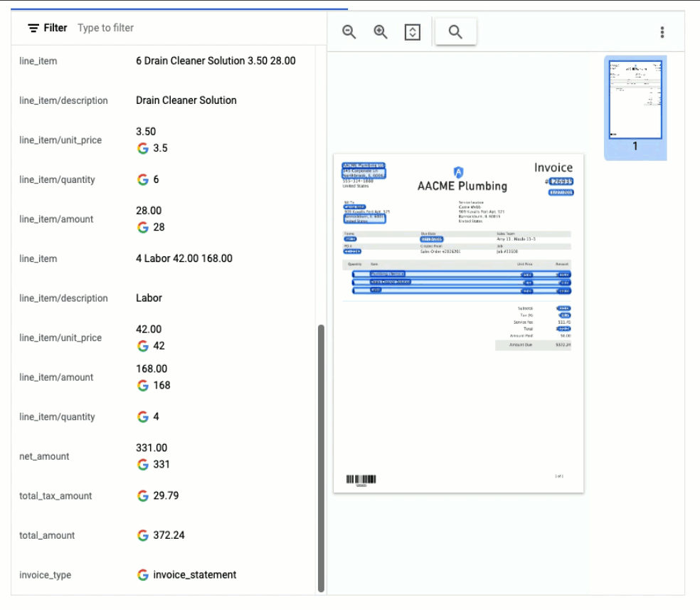Open the three-dot more options menu
The width and height of the screenshot is (700, 610).
pos(662,32)
